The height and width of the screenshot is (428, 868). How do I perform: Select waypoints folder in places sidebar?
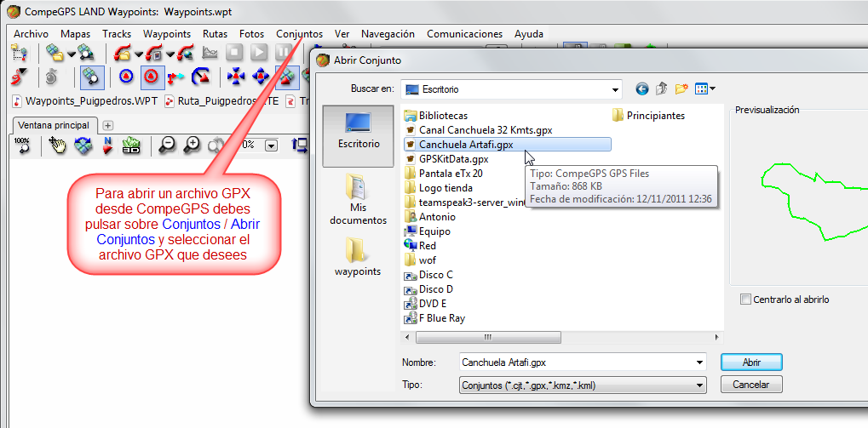coord(359,257)
